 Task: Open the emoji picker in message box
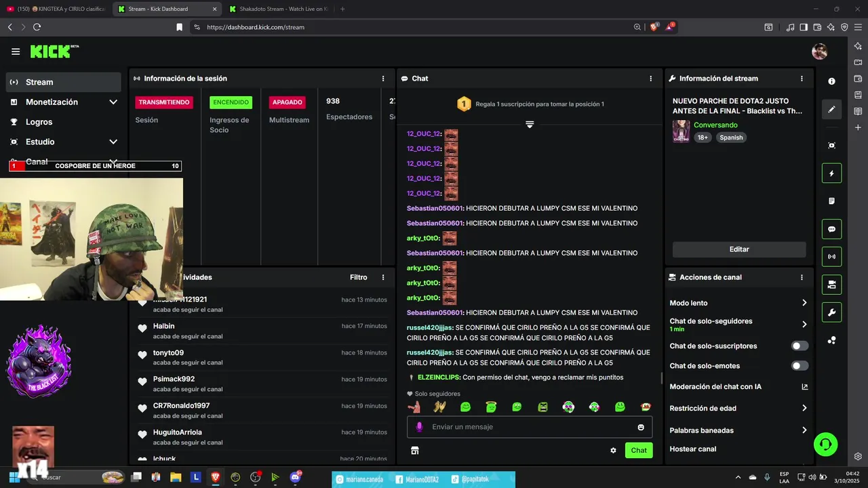tap(641, 427)
